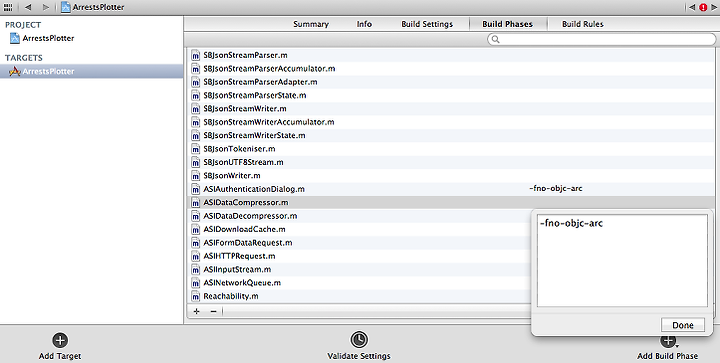Go forward with the right arrow
The height and width of the screenshot is (363, 720).
tap(45, 7)
